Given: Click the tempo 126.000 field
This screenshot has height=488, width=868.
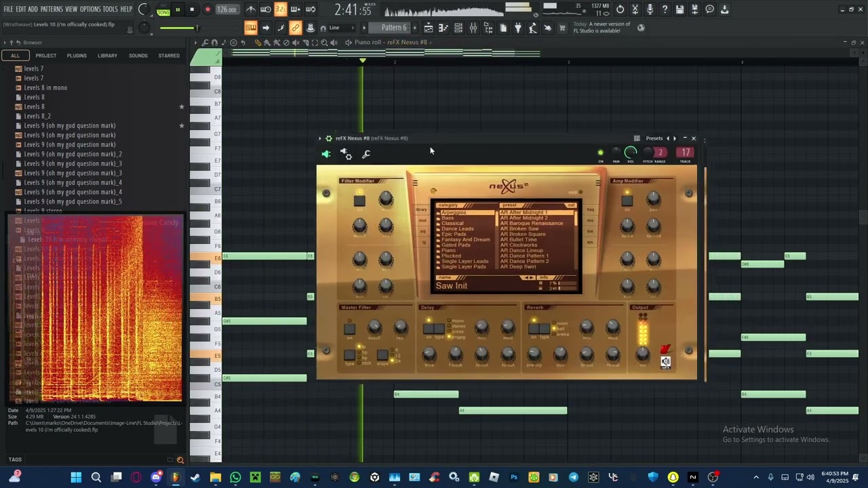Looking at the screenshot, I should pos(227,9).
